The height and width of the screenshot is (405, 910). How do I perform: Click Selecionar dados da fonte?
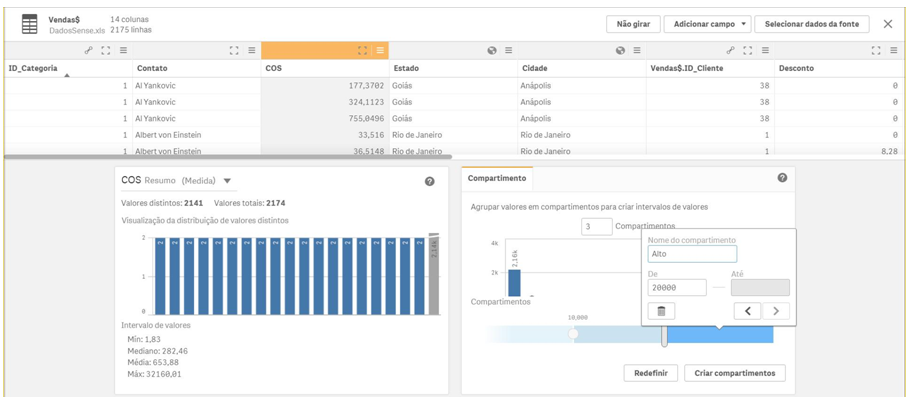[811, 24]
